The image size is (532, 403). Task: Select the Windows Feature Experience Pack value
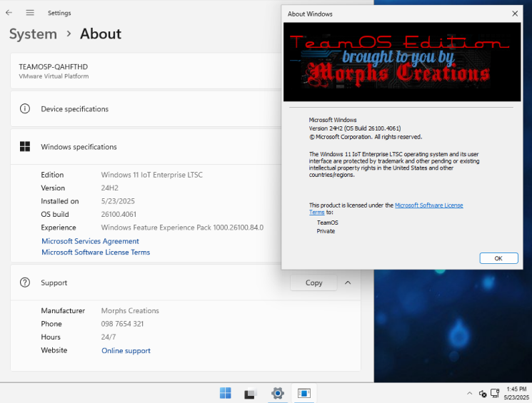[x=182, y=228]
